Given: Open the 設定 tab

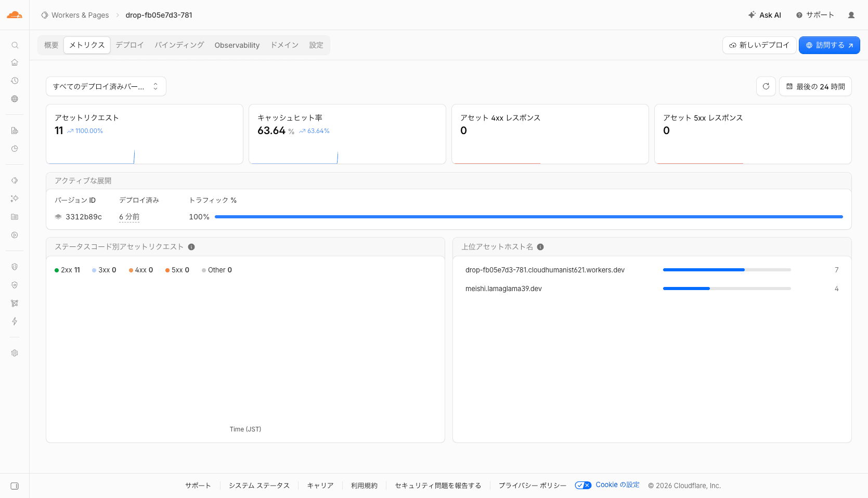Looking at the screenshot, I should tap(316, 45).
